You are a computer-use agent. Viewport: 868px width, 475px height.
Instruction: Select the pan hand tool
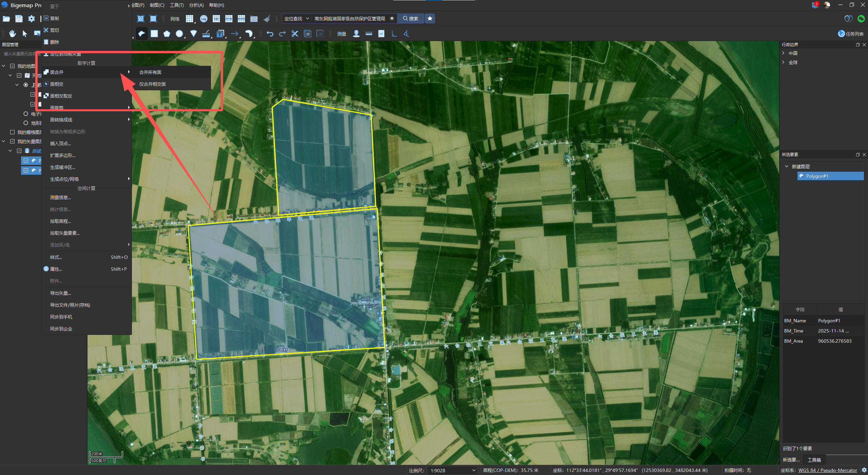tap(13, 34)
